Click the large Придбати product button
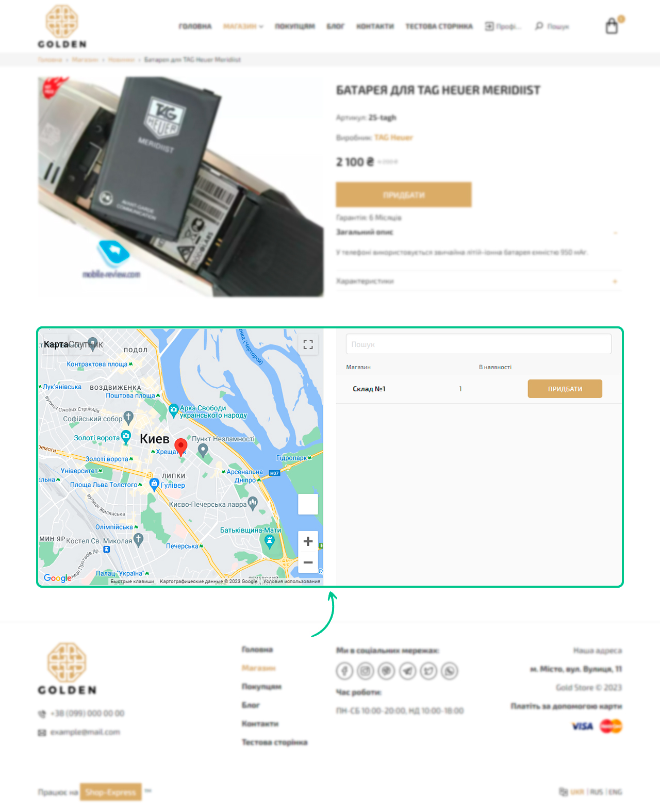 pos(404,195)
